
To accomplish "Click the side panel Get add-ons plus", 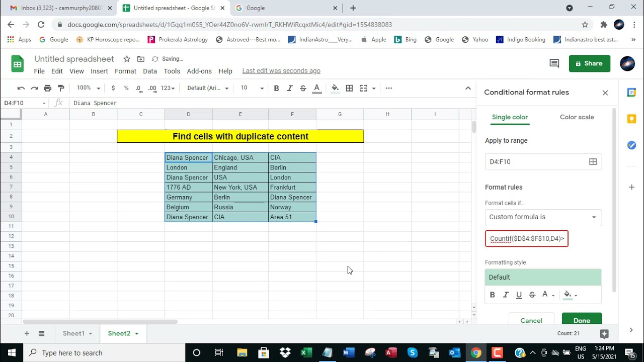I will pos(631,187).
